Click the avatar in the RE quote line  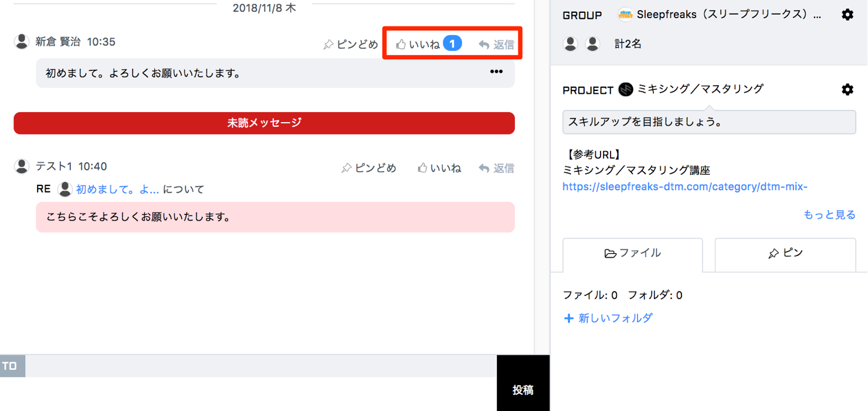(65, 189)
